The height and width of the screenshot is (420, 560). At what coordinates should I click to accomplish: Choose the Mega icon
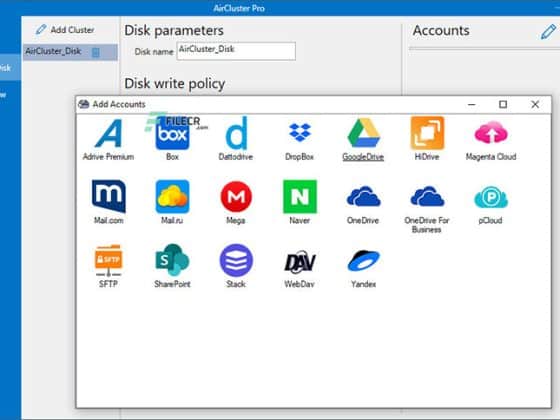(x=236, y=196)
